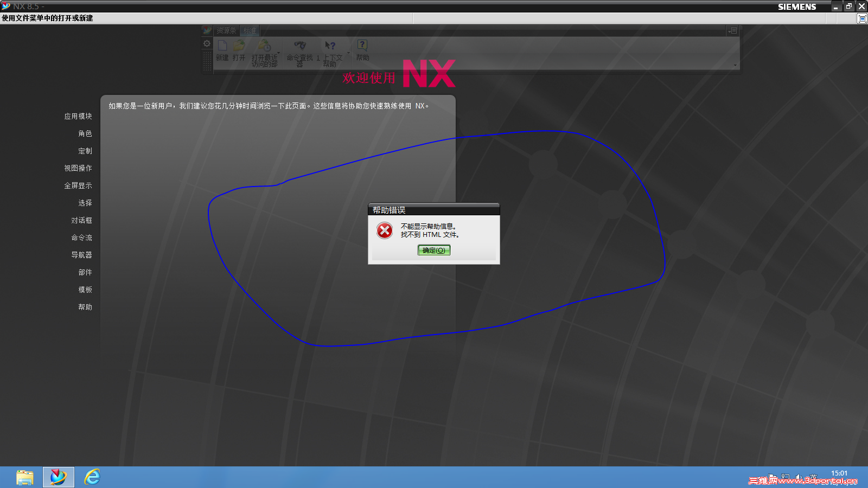
Task: Click the toolbar drag grip below the gear
Action: tap(207, 61)
